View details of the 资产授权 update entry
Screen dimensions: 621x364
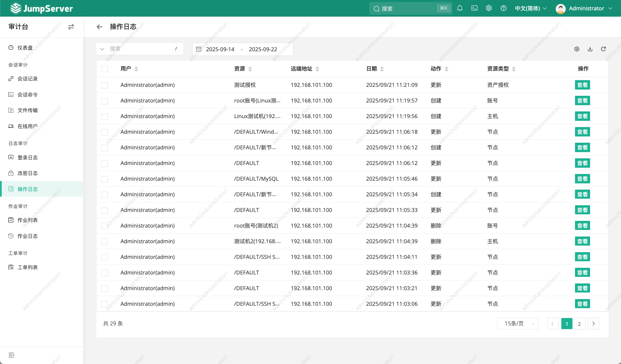tap(582, 85)
